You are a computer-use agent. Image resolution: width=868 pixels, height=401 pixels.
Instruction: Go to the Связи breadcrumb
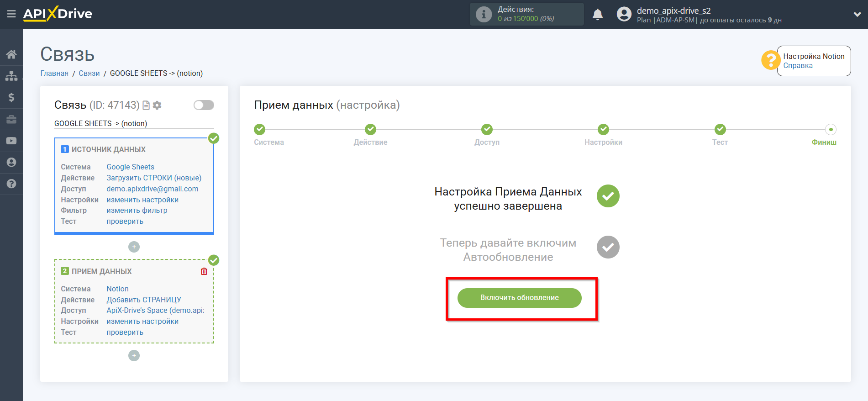click(x=89, y=73)
